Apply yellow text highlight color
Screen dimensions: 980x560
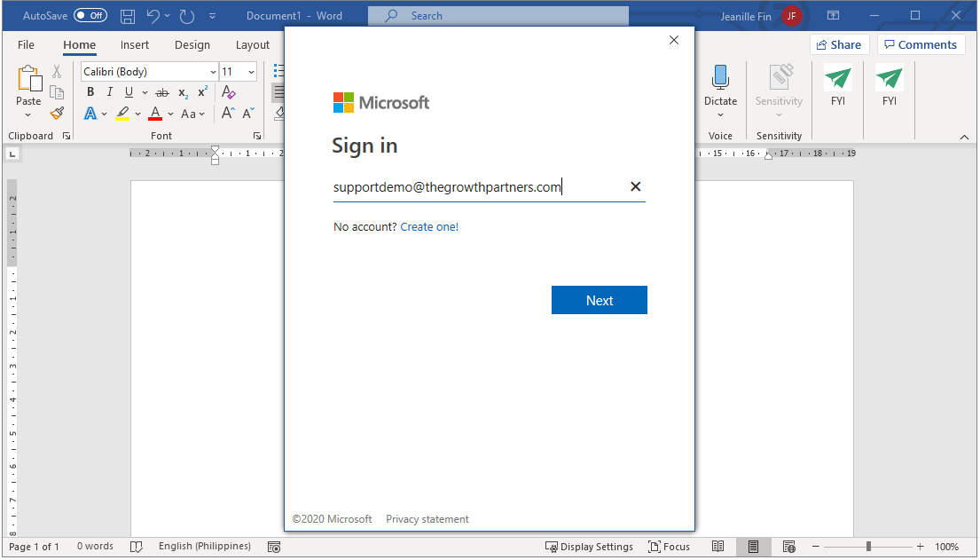coord(122,114)
